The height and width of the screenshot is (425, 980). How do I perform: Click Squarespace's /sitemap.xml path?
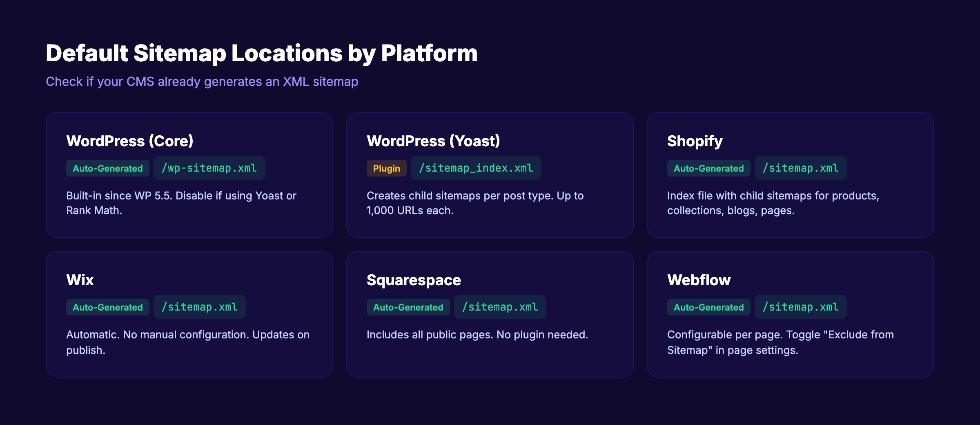point(500,307)
